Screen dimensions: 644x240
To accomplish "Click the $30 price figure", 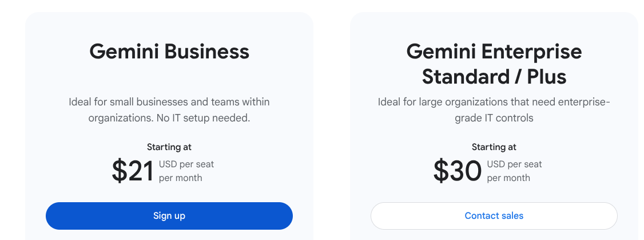I will (457, 171).
